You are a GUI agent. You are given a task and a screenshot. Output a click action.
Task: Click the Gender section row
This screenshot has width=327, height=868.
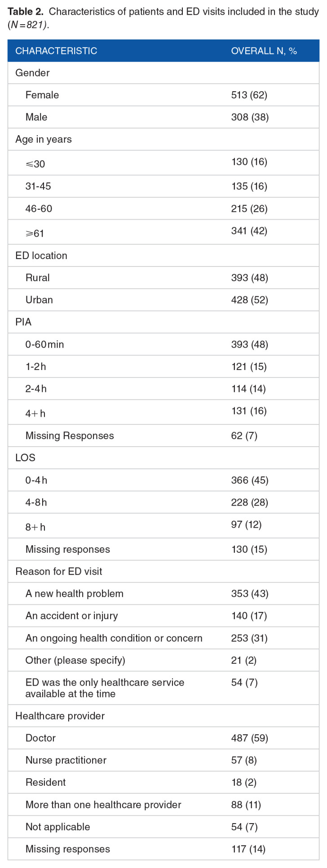tap(32, 73)
